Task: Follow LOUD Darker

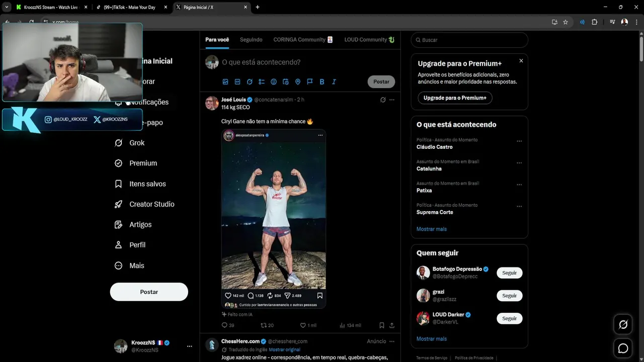Action: 510,318
